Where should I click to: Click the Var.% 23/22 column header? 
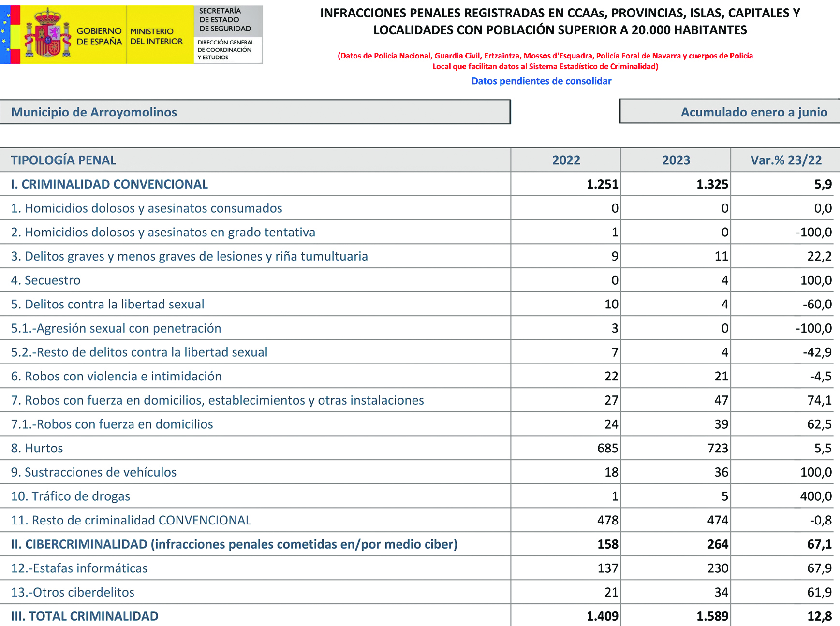[785, 160]
